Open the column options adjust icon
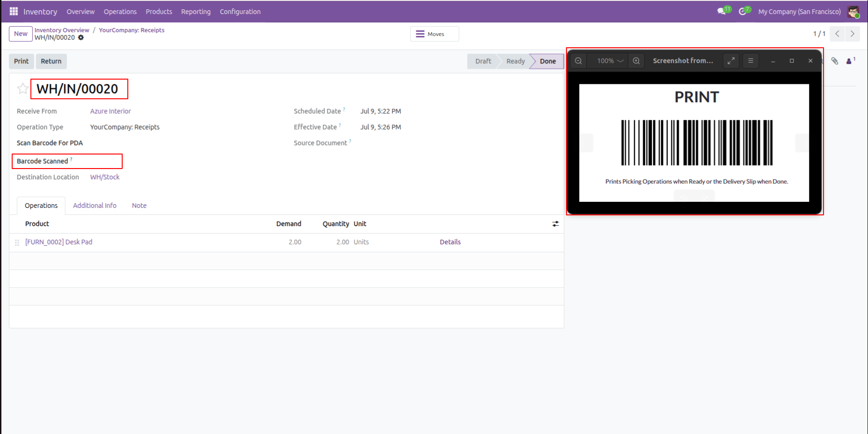868x434 pixels. click(x=555, y=224)
